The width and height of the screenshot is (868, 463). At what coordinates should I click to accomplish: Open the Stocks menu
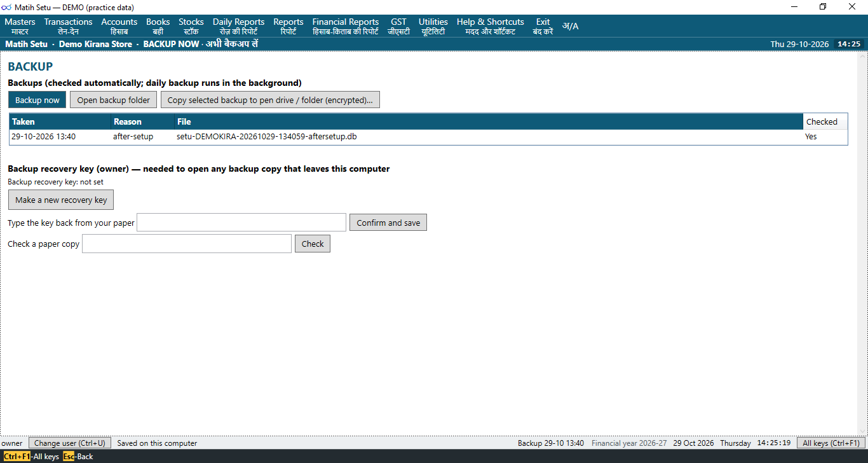tap(191, 26)
